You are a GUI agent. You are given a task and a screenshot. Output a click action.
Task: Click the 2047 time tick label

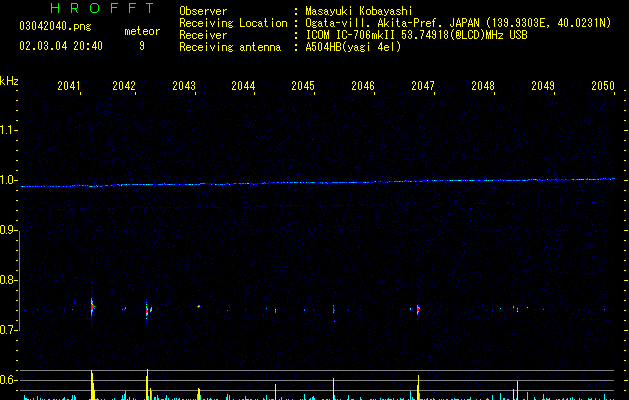click(x=423, y=86)
